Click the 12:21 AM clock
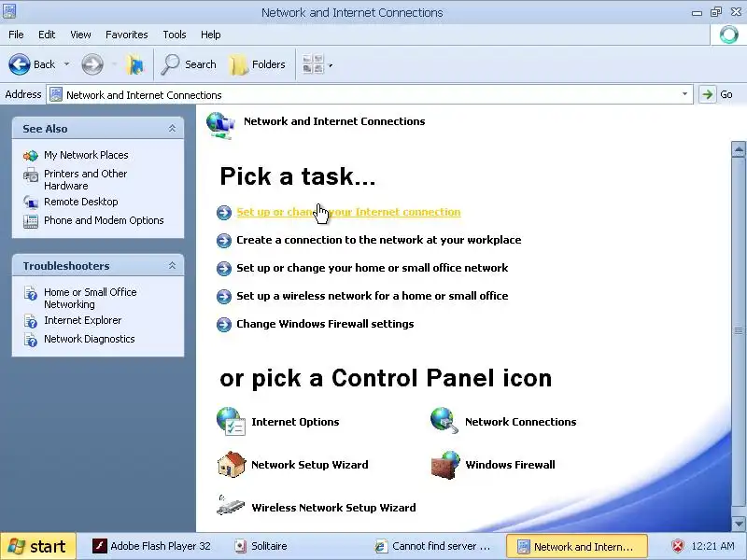The width and height of the screenshot is (747, 560). (x=712, y=546)
